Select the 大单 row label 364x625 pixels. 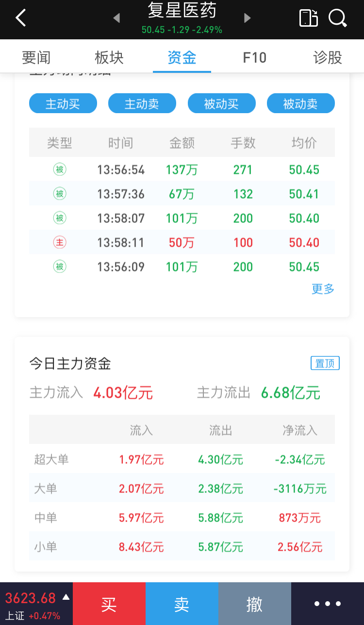tap(46, 488)
